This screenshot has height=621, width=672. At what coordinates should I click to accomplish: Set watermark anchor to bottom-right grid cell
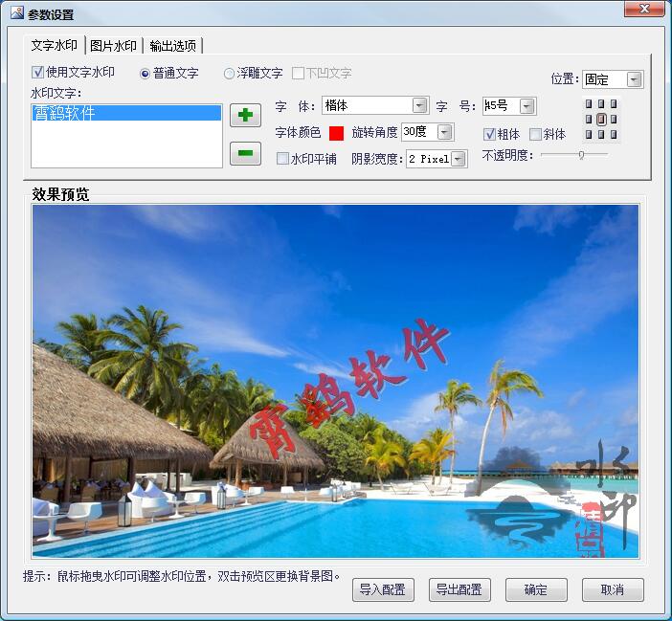(614, 135)
